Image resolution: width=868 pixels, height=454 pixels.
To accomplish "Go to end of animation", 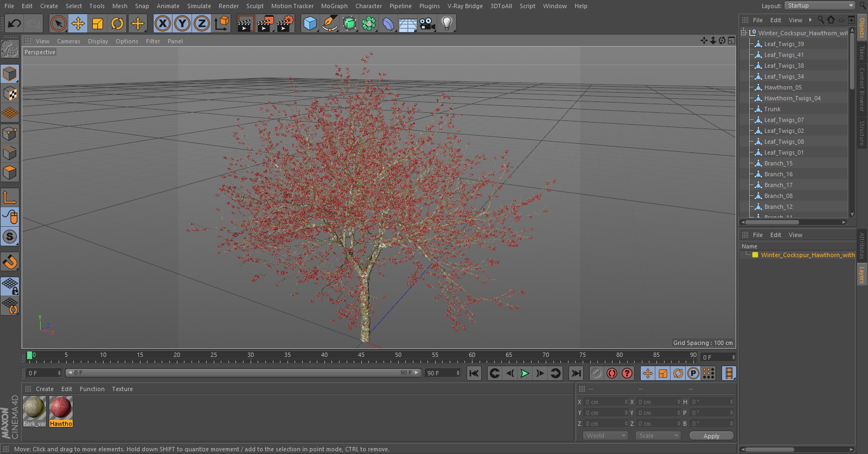I will pos(576,373).
